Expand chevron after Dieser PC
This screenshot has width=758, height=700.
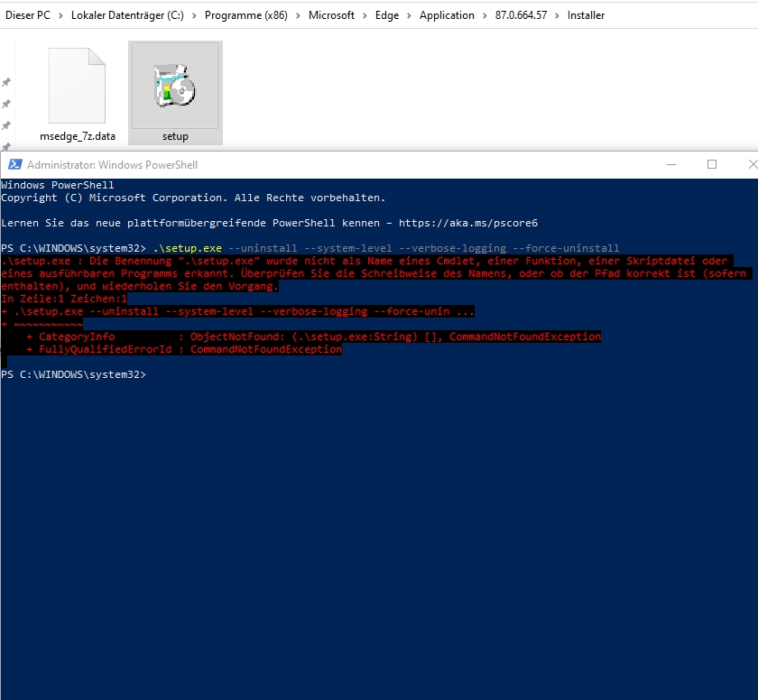coord(61,16)
